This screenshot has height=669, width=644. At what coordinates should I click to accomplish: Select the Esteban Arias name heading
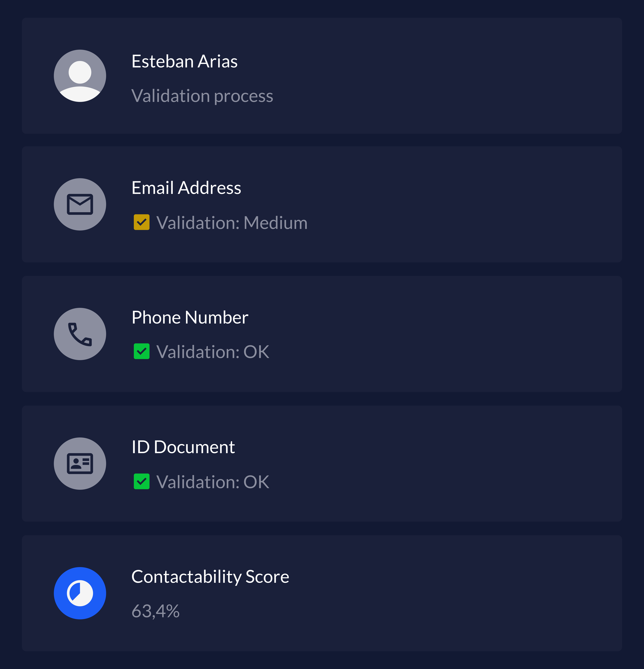coord(184,61)
